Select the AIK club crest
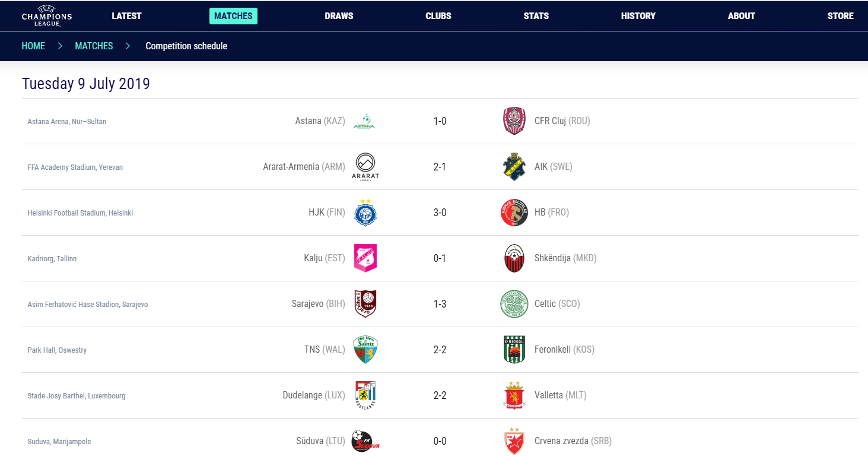Image resolution: width=868 pixels, height=456 pixels. coord(514,167)
